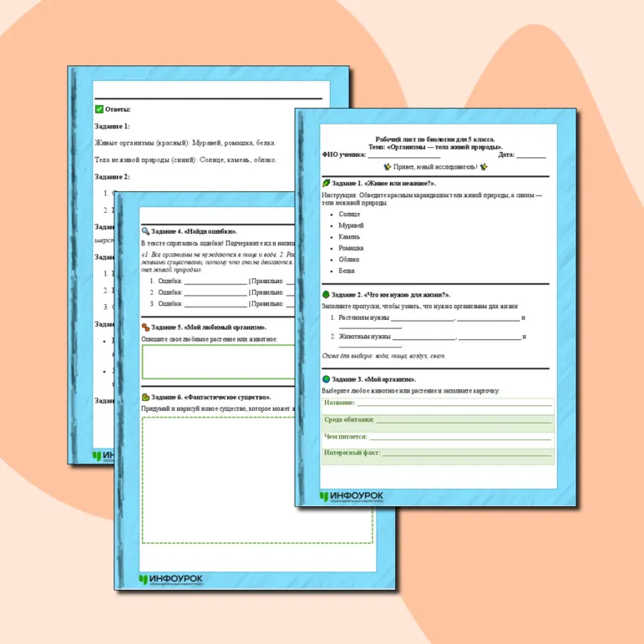Click the ФИО ученика blank line
This screenshot has width=644, height=644.
click(x=404, y=155)
